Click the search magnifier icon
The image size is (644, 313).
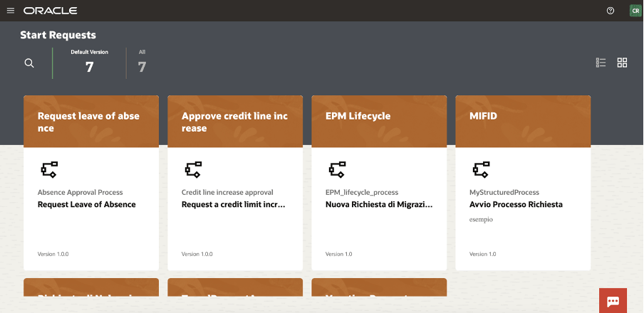(x=29, y=63)
